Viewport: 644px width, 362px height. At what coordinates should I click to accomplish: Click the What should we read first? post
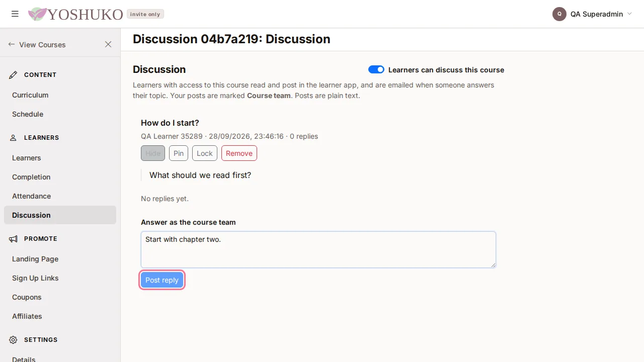pos(200,175)
